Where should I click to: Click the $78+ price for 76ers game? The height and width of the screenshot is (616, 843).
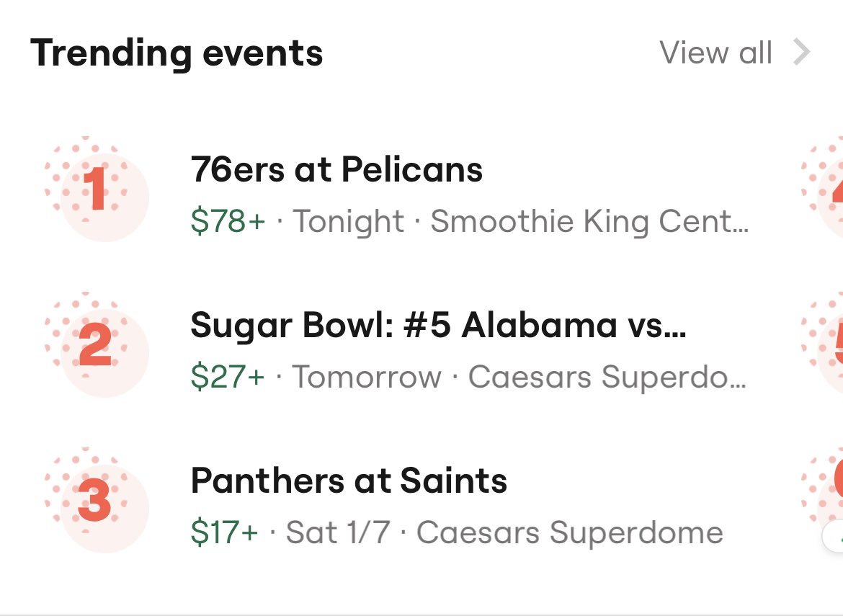[228, 221]
